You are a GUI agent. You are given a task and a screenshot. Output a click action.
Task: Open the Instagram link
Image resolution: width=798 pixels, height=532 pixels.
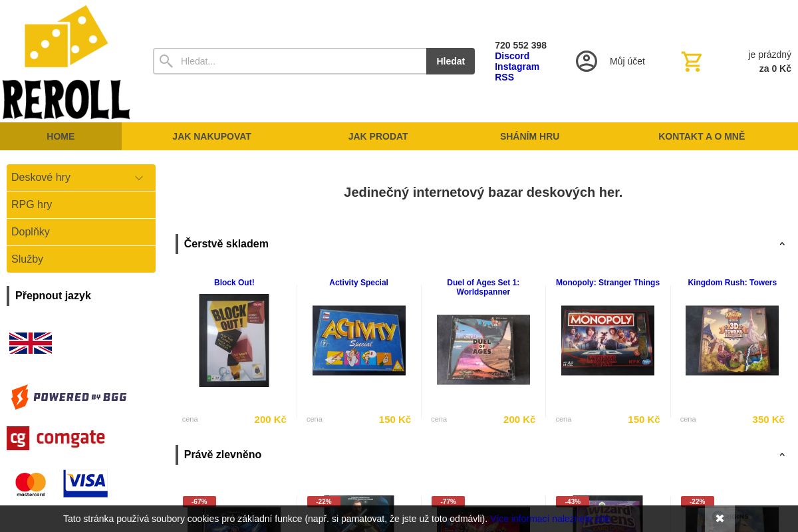point(517,66)
